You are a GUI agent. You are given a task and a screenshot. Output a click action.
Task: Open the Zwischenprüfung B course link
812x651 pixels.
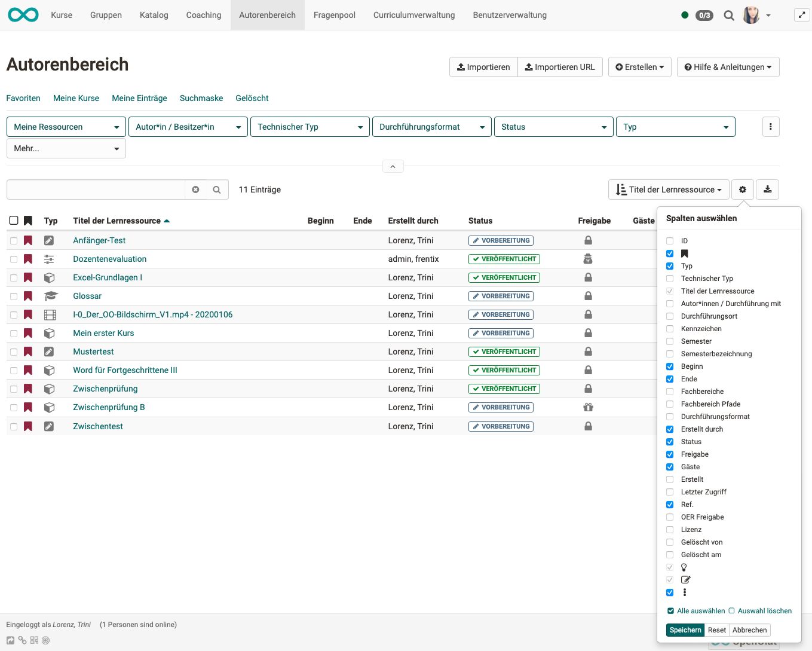(109, 407)
